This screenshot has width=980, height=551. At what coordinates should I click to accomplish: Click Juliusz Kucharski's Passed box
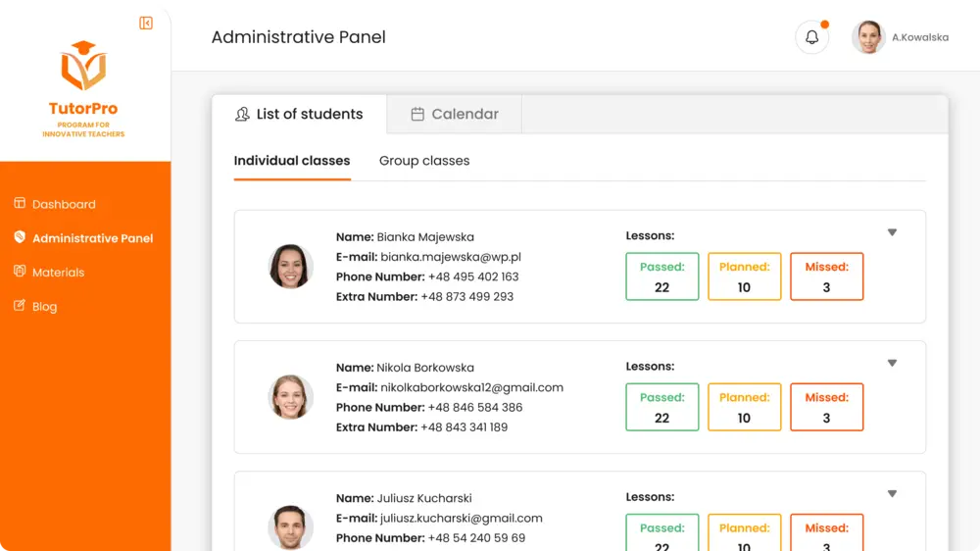(x=661, y=532)
